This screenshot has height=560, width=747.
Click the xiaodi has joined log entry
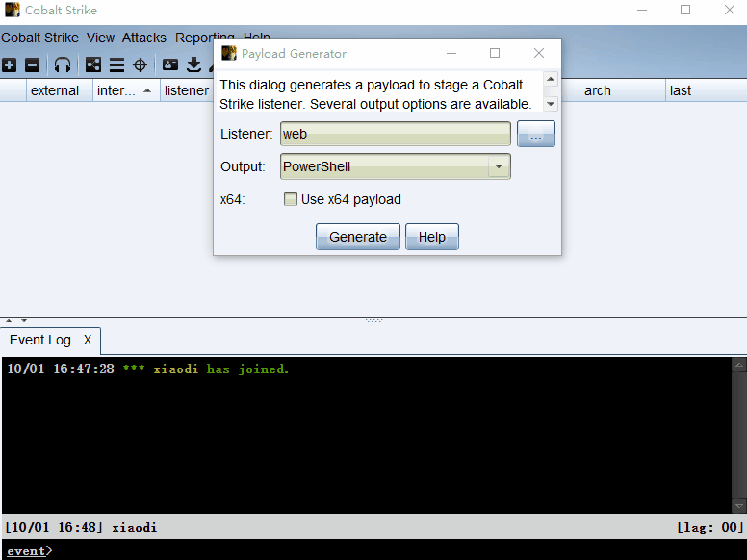[148, 369]
